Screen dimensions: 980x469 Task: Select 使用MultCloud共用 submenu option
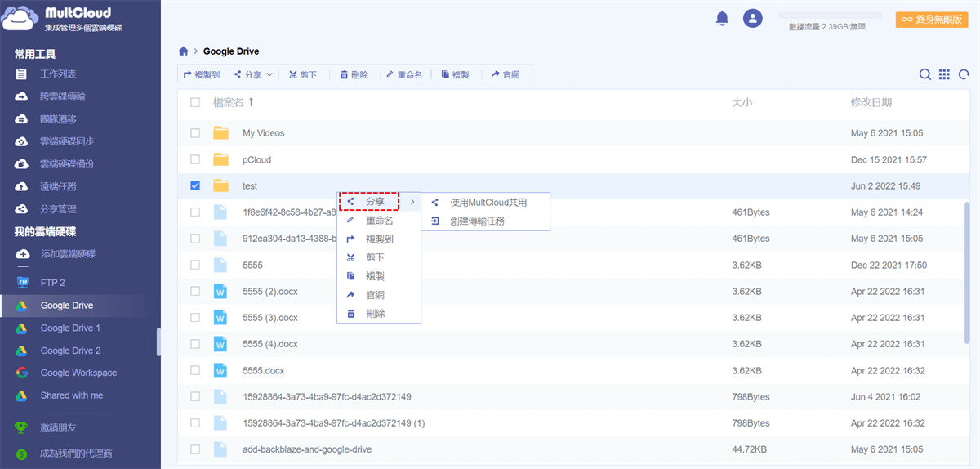tap(485, 203)
